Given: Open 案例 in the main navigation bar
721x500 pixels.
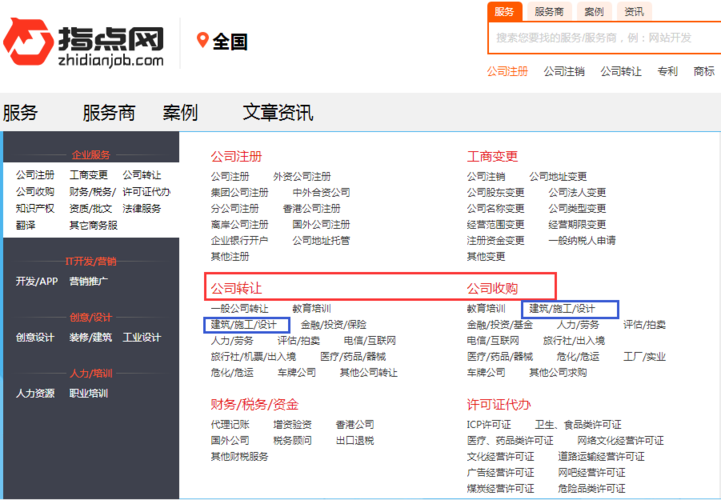Looking at the screenshot, I should (x=180, y=113).
